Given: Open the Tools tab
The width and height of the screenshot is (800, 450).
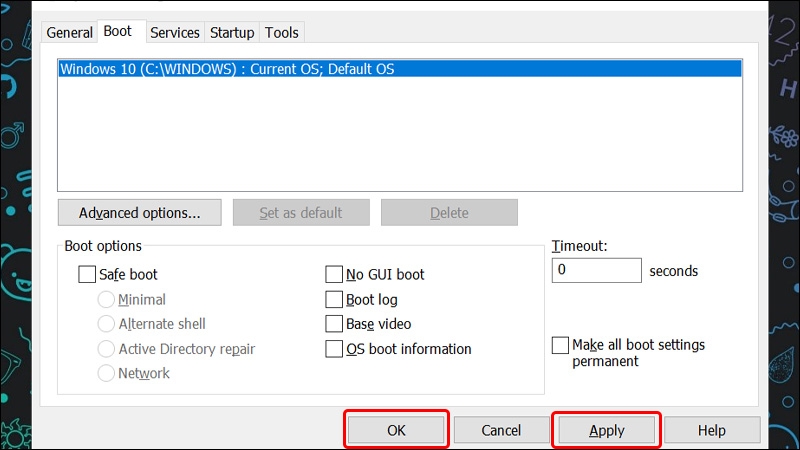Looking at the screenshot, I should coord(282,32).
